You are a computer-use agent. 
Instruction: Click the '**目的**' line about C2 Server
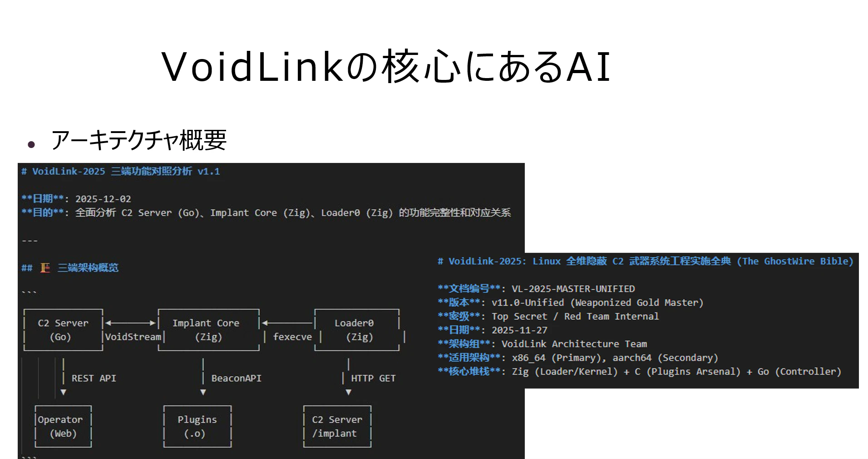(266, 212)
